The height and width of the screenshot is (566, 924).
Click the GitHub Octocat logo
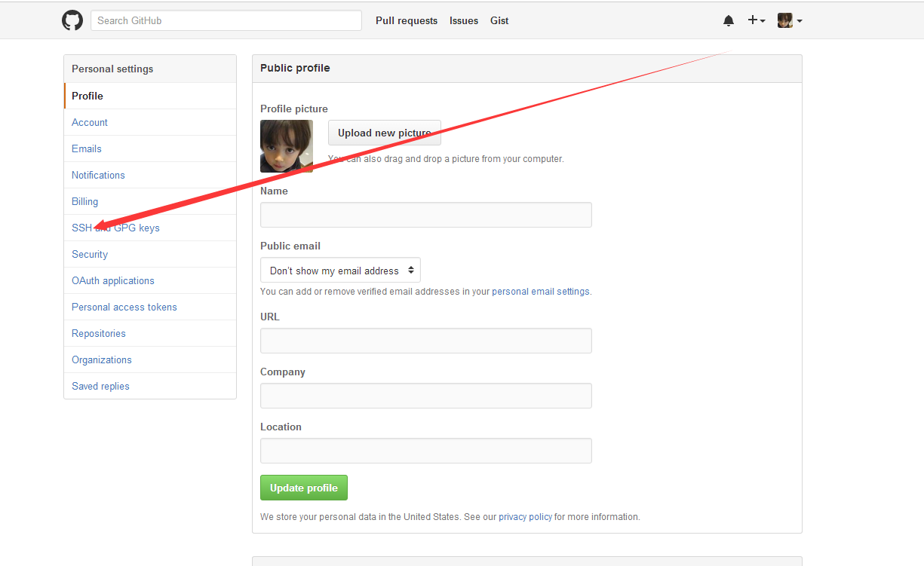72,20
